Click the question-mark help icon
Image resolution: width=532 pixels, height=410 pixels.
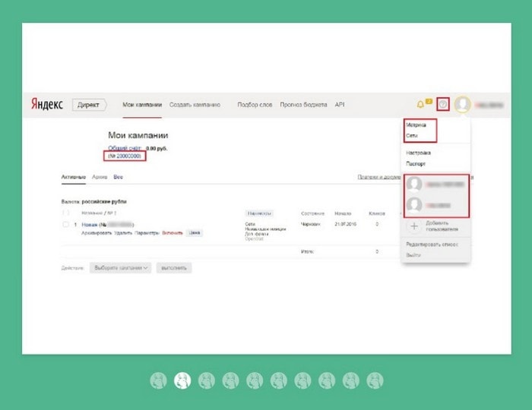coord(443,104)
